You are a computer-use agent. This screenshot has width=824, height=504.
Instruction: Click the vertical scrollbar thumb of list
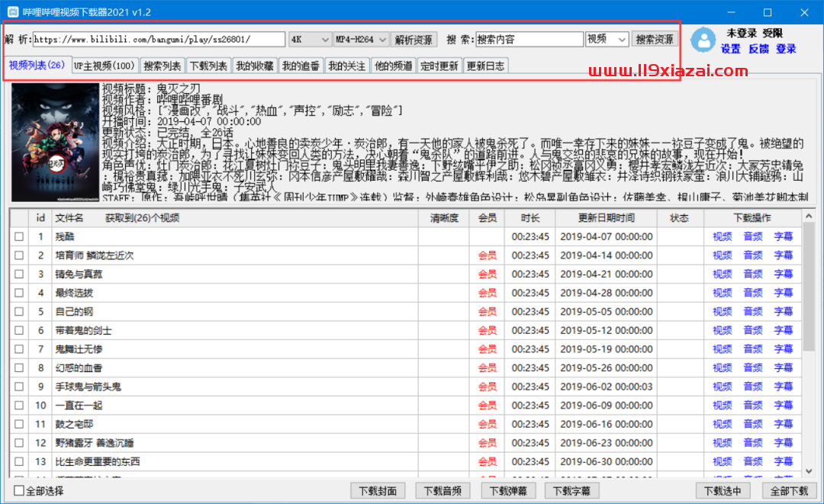pyautogui.click(x=809, y=287)
